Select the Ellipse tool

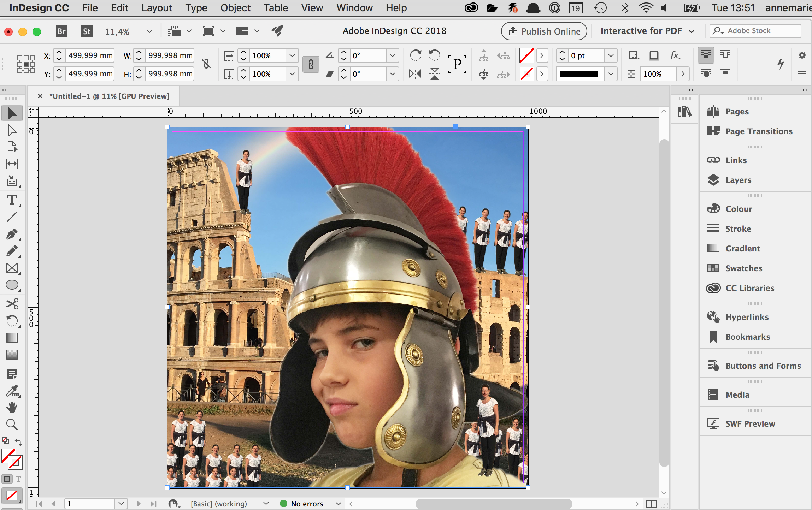pyautogui.click(x=12, y=285)
